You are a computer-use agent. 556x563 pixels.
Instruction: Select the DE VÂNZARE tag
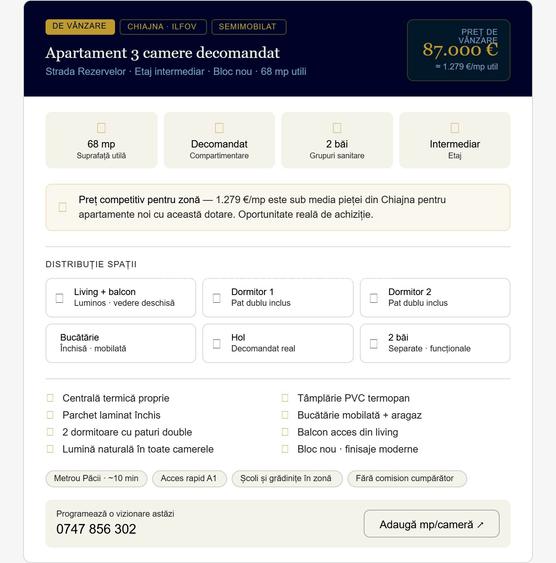coord(80,27)
